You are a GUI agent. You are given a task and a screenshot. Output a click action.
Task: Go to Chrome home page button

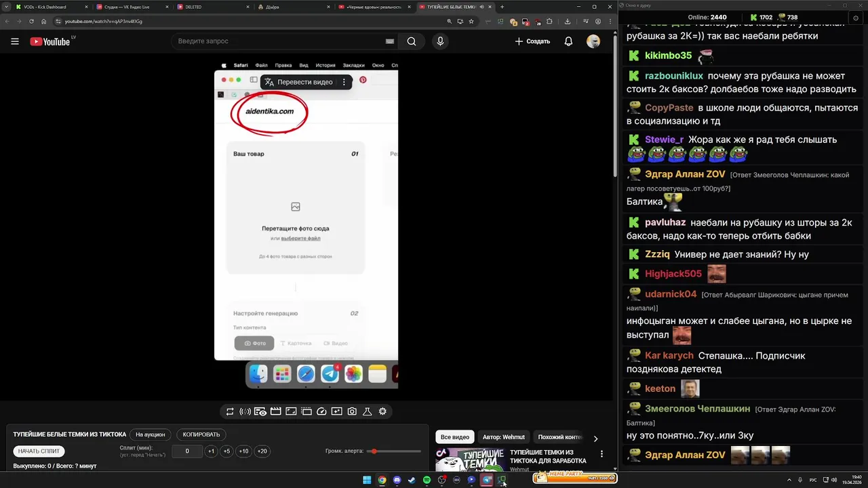point(44,21)
